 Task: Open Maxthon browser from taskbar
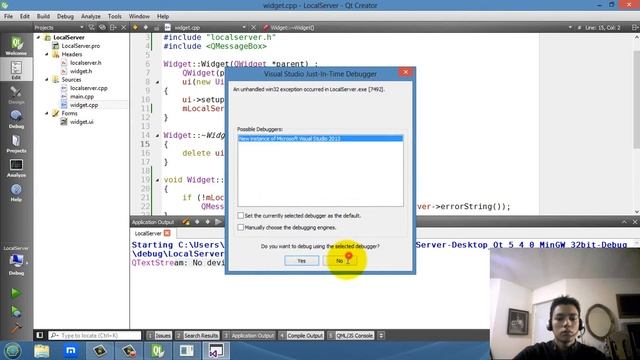coord(71,351)
